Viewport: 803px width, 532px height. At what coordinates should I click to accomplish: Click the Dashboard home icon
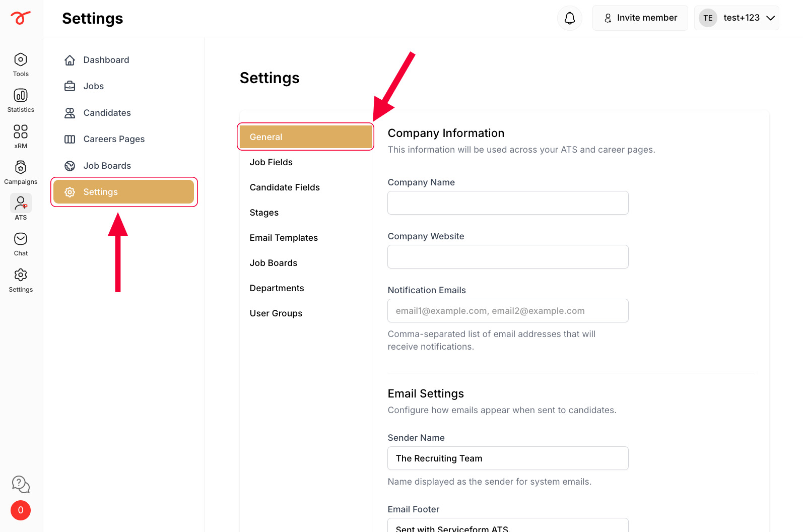(70, 60)
